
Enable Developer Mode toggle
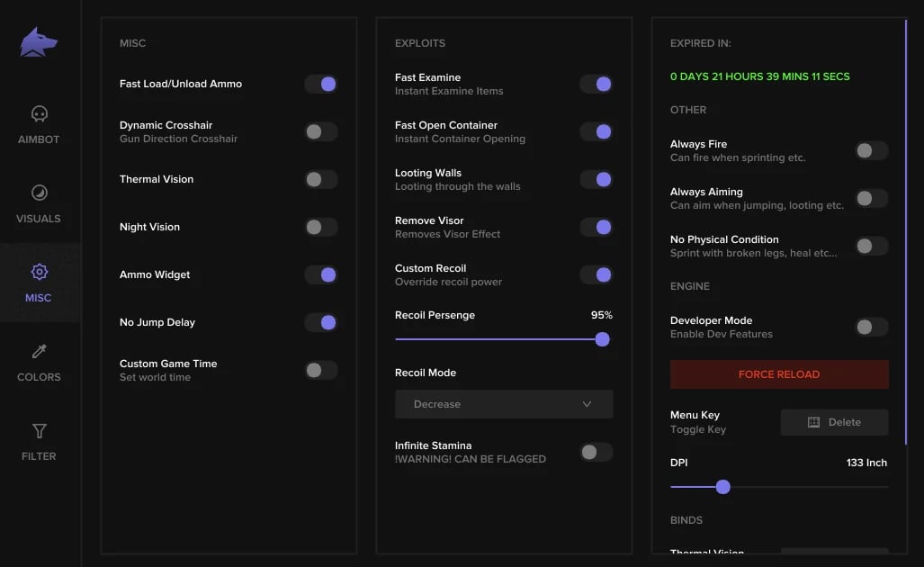[872, 327]
